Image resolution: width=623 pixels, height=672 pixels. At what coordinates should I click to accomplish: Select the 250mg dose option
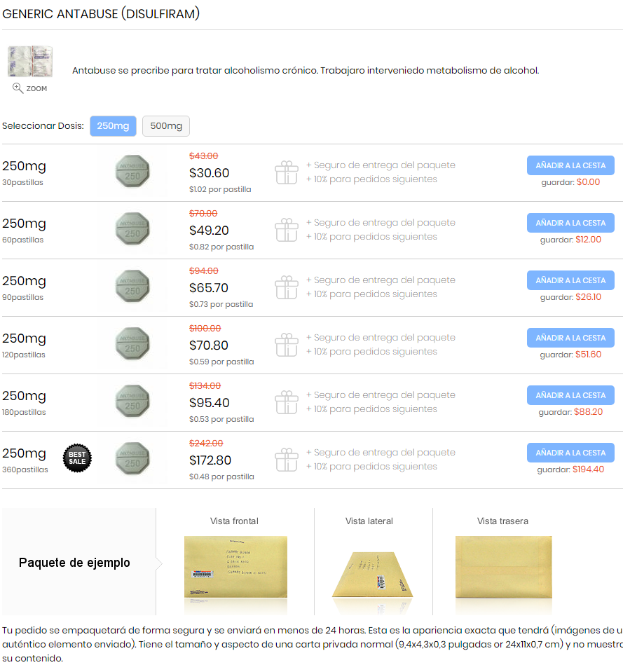tap(113, 126)
